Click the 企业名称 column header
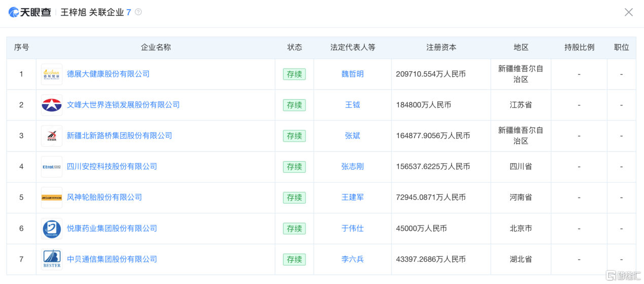Image resolution: width=644 pixels, height=284 pixels. tap(156, 47)
